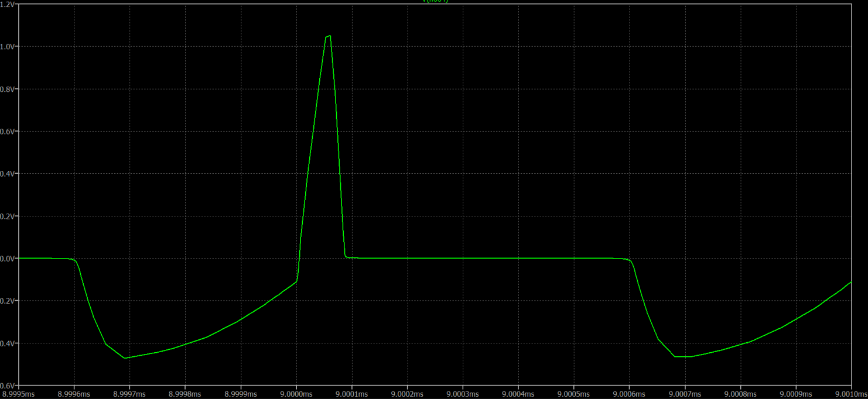The height and width of the screenshot is (399, 868).
Task: Click the 0.8V vertical axis label
Action: coord(8,89)
